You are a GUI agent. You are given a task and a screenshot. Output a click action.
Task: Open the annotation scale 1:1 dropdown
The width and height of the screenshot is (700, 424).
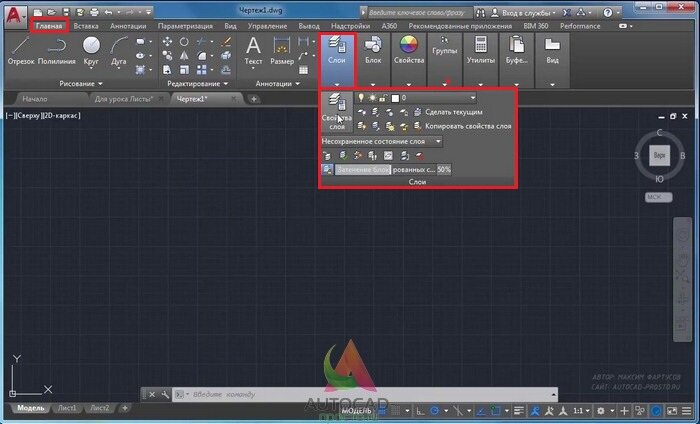[581, 411]
